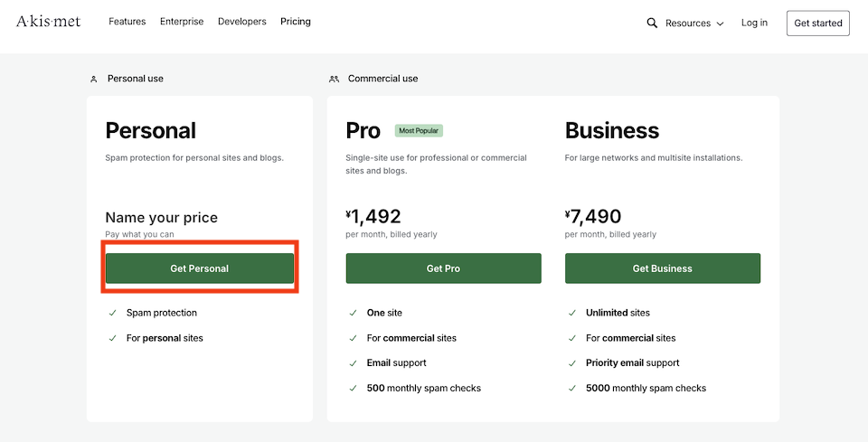Click 'For large networks and multisite' description
The width and height of the screenshot is (868, 442).
click(654, 157)
